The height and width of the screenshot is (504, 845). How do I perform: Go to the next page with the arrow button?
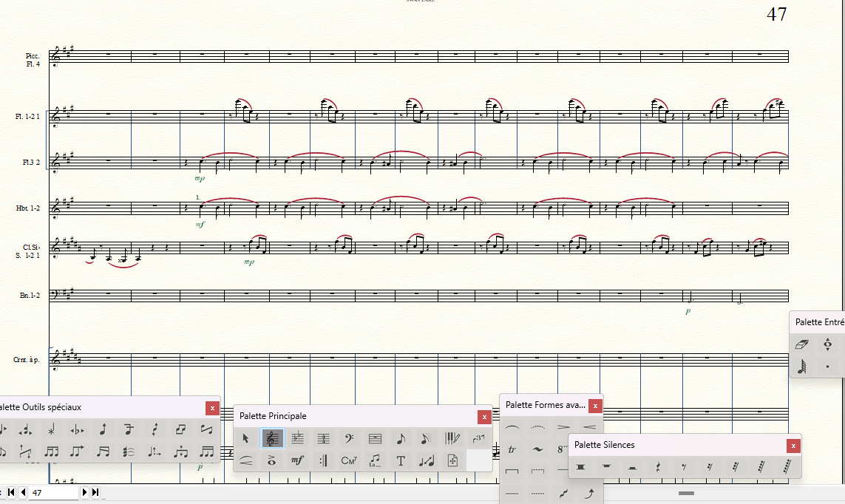pos(84,492)
